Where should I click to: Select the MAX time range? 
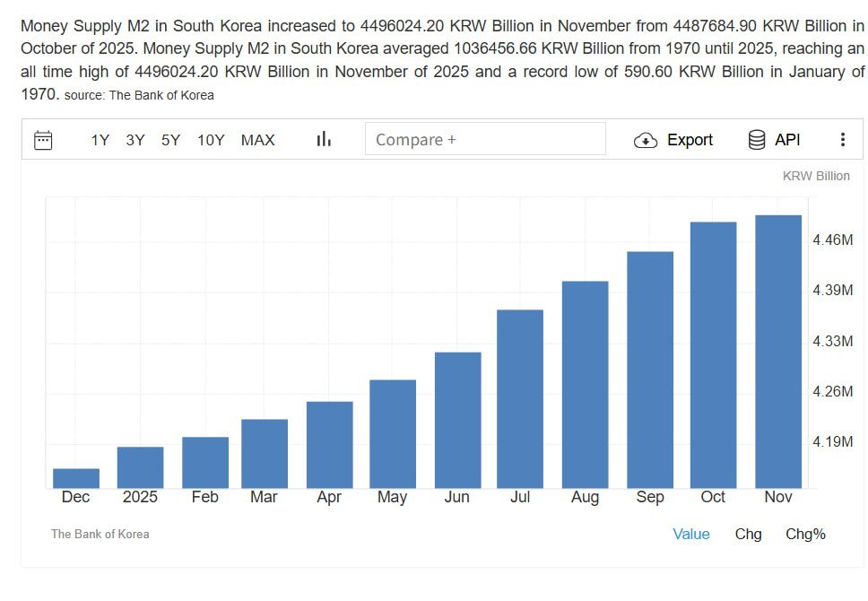[257, 140]
